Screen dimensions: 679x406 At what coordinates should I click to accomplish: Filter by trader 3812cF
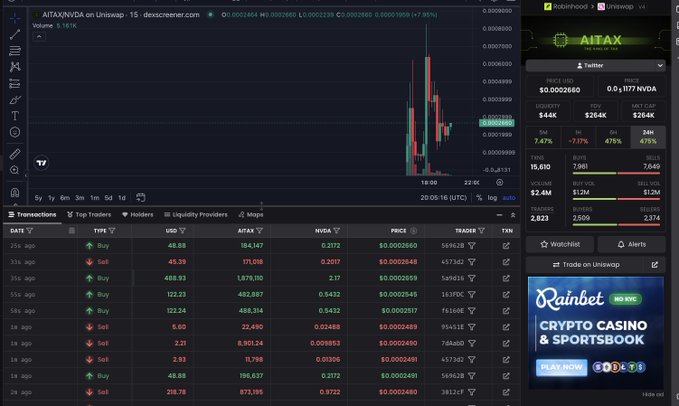point(472,392)
